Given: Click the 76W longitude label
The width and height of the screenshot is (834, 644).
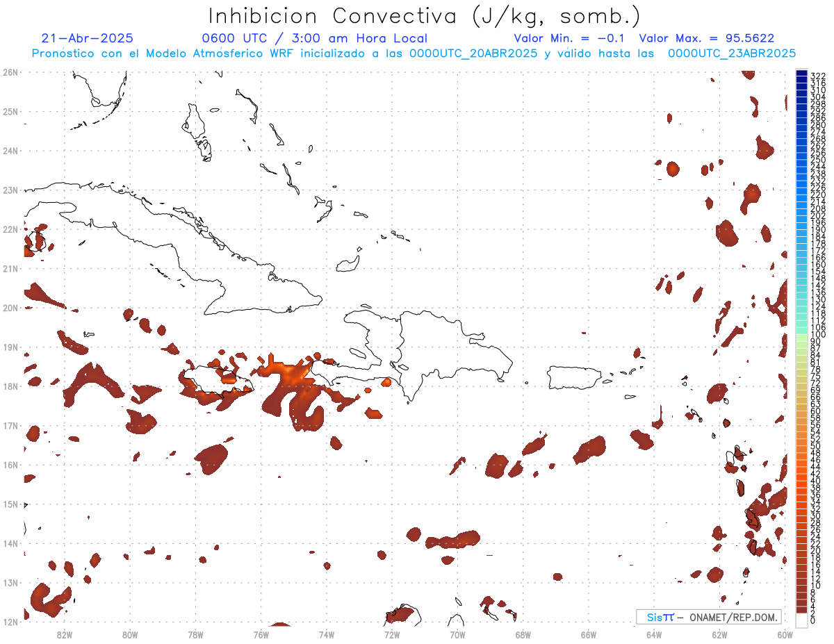Looking at the screenshot, I should coord(261,634).
